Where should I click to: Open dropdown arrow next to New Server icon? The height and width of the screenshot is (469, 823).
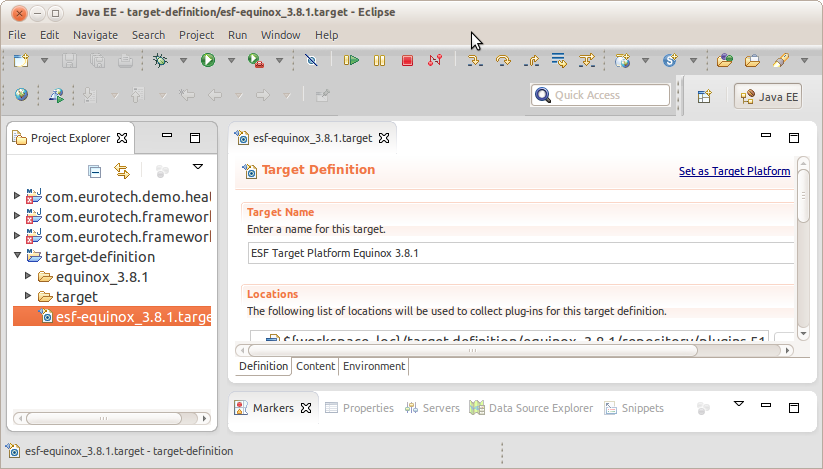tap(645, 61)
